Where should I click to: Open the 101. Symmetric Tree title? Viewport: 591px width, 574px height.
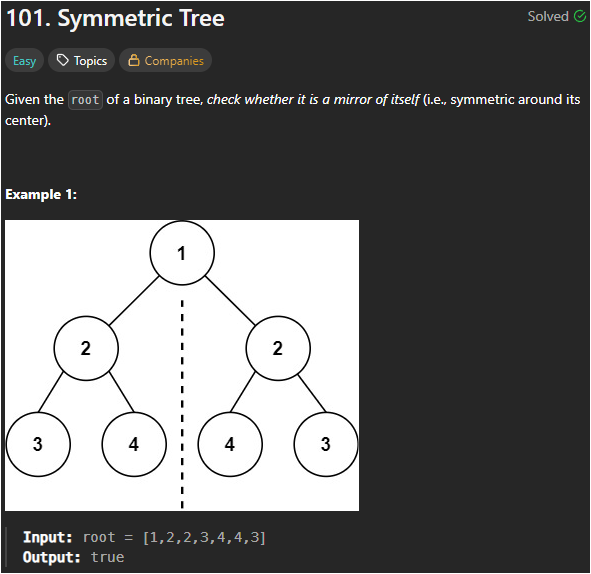[x=116, y=18]
